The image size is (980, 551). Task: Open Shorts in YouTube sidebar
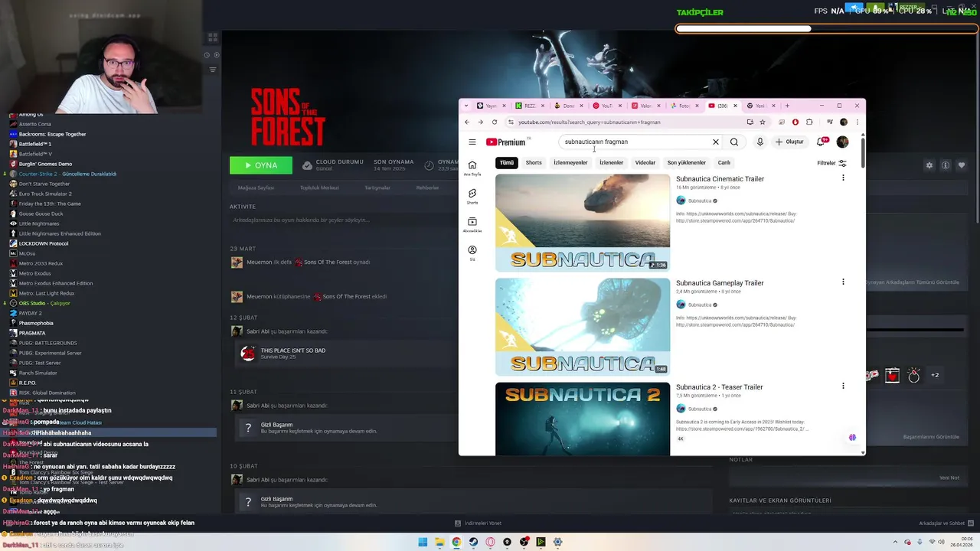tap(472, 196)
